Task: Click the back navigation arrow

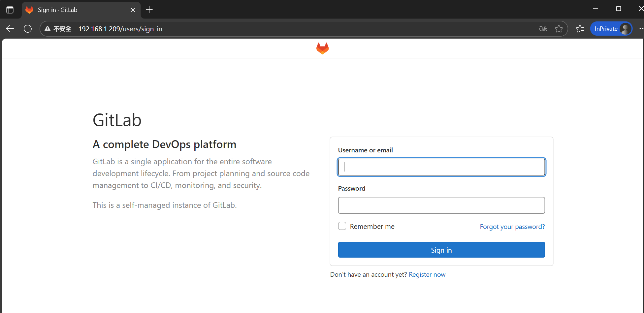Action: 10,29
